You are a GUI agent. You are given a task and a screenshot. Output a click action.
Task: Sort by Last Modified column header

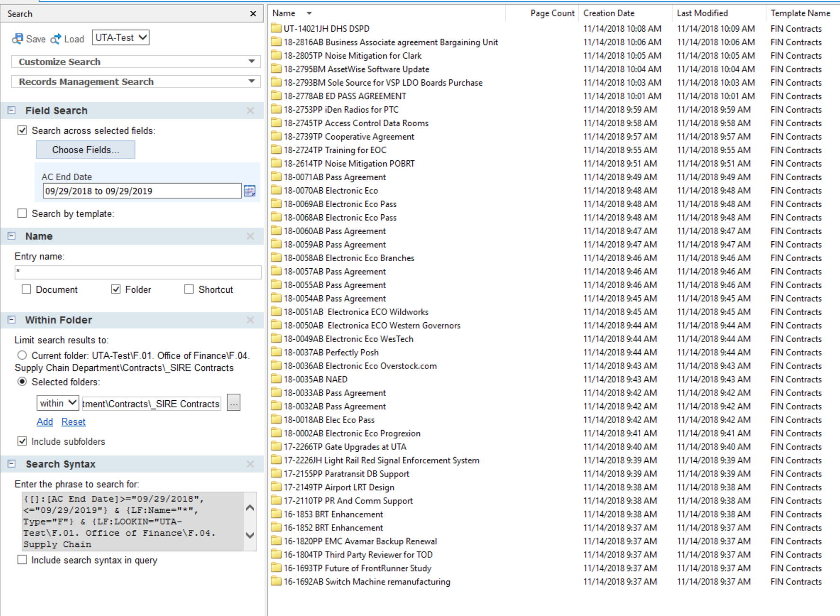click(x=702, y=13)
